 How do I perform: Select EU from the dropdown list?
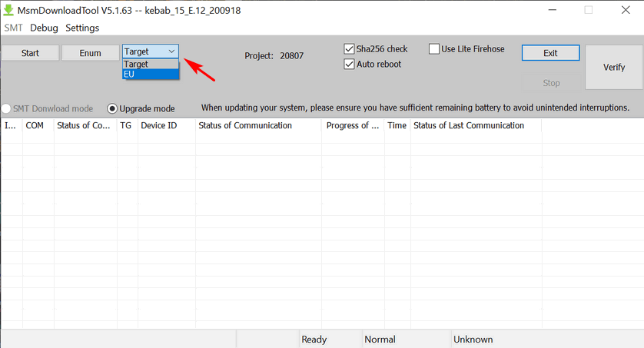pyautogui.click(x=151, y=75)
